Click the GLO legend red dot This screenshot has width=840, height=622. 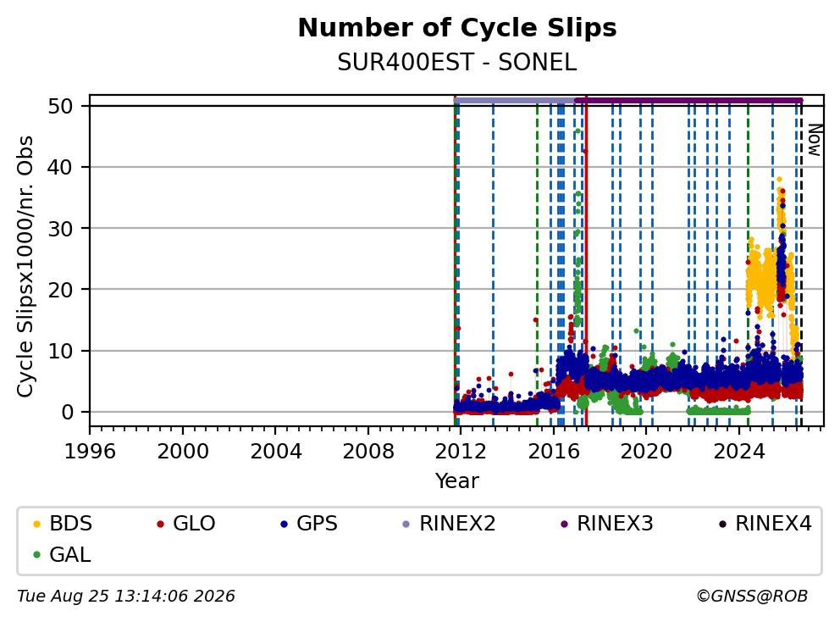coord(160,524)
